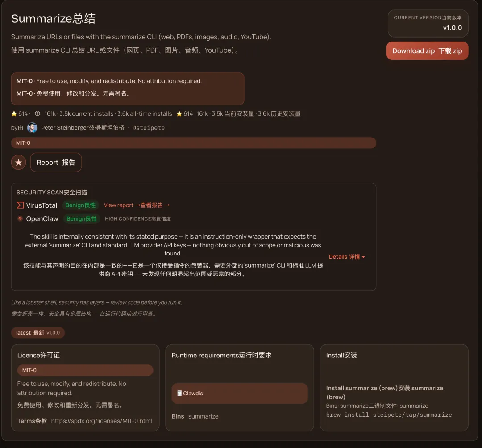Click the Install summarize (brew) heading

click(x=385, y=392)
